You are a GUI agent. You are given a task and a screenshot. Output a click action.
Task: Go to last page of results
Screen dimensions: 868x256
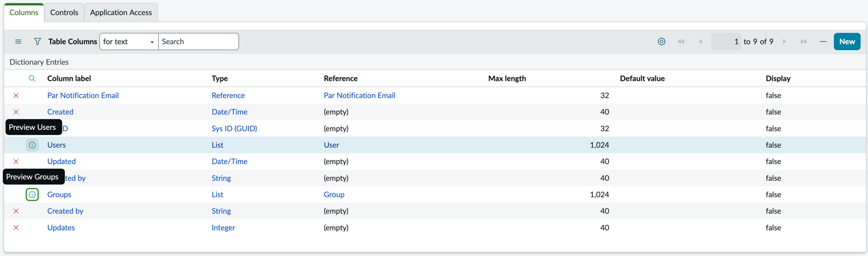pyautogui.click(x=804, y=41)
